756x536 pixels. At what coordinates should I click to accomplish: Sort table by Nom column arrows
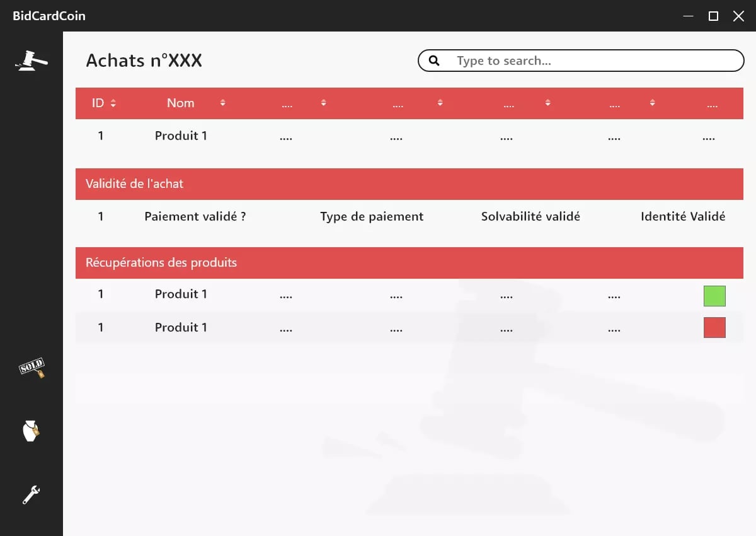tap(222, 103)
